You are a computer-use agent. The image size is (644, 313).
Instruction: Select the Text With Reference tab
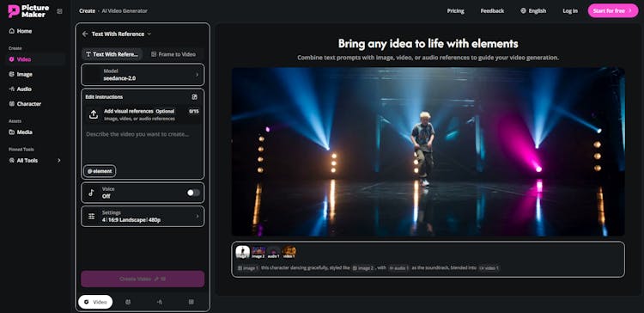(112, 54)
